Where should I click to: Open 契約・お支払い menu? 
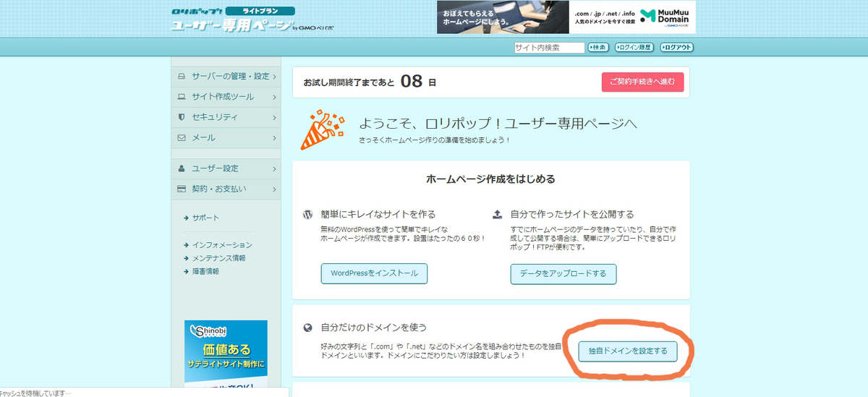click(226, 189)
